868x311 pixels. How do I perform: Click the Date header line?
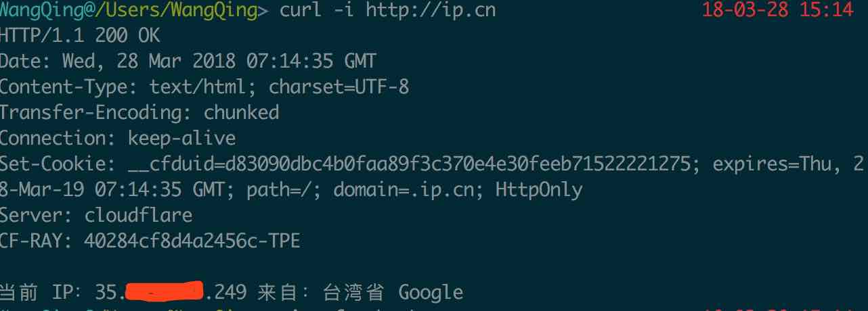(x=188, y=62)
